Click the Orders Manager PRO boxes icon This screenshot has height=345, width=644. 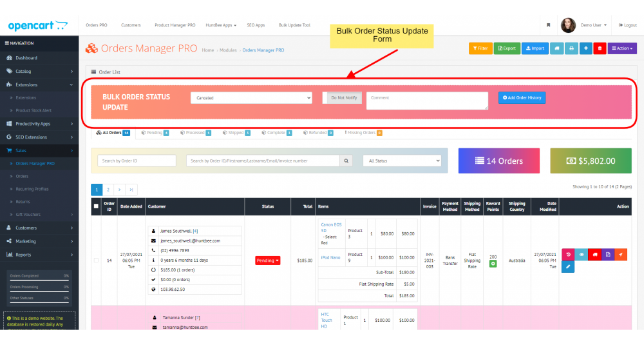pos(91,48)
